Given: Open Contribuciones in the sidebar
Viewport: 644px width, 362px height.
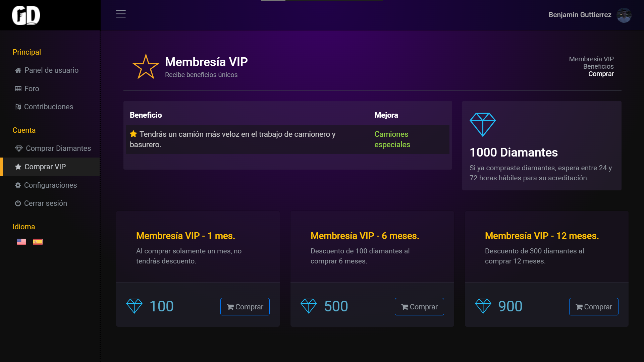Looking at the screenshot, I should [48, 107].
